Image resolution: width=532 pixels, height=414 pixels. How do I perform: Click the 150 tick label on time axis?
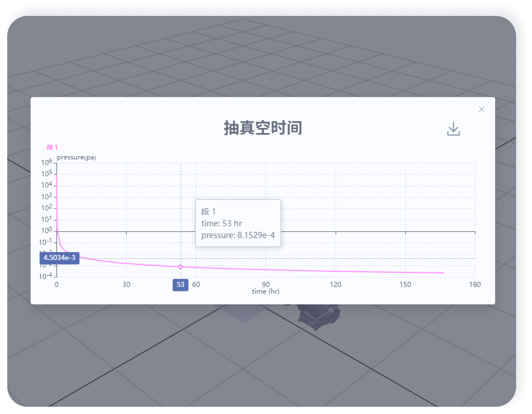pyautogui.click(x=405, y=284)
